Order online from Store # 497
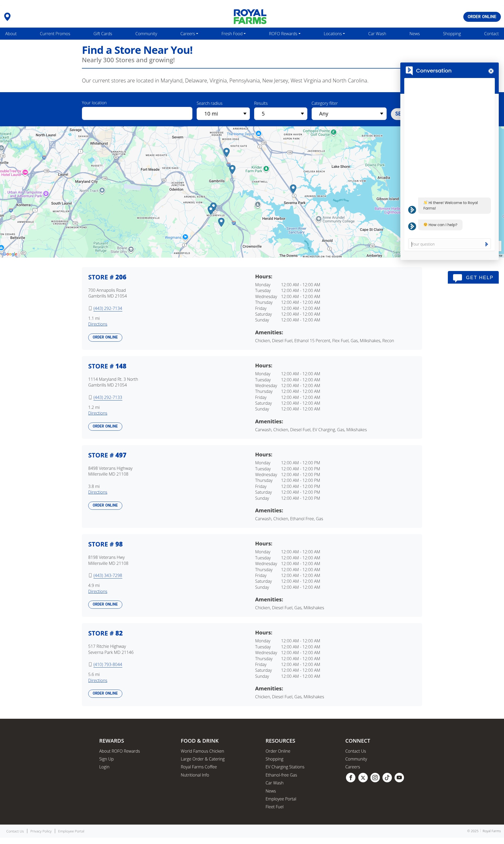 point(105,505)
